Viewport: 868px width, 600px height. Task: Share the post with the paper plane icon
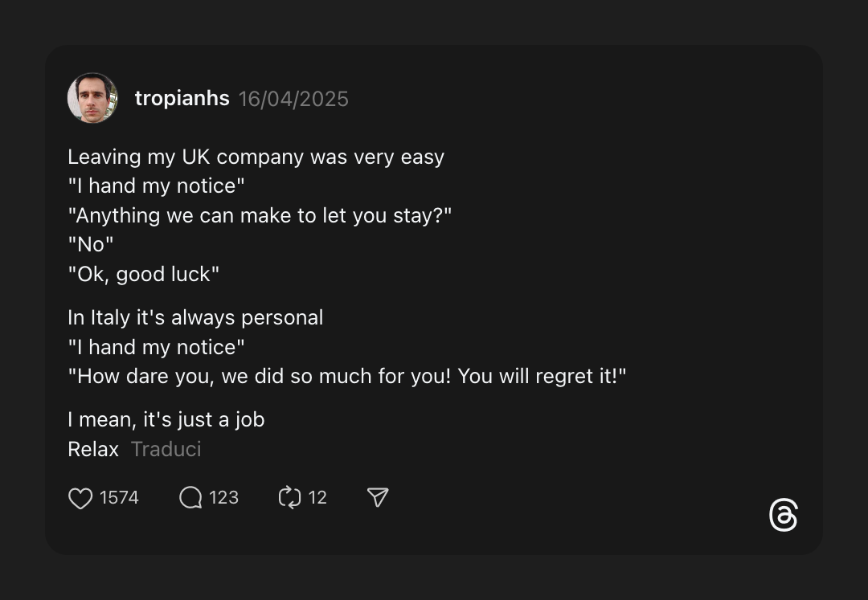coord(378,498)
